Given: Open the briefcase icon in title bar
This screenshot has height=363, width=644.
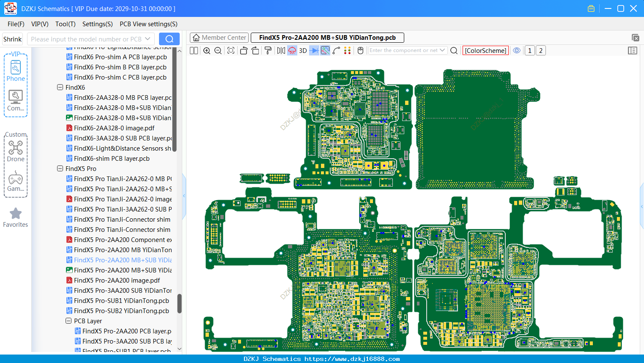Looking at the screenshot, I should [591, 8].
